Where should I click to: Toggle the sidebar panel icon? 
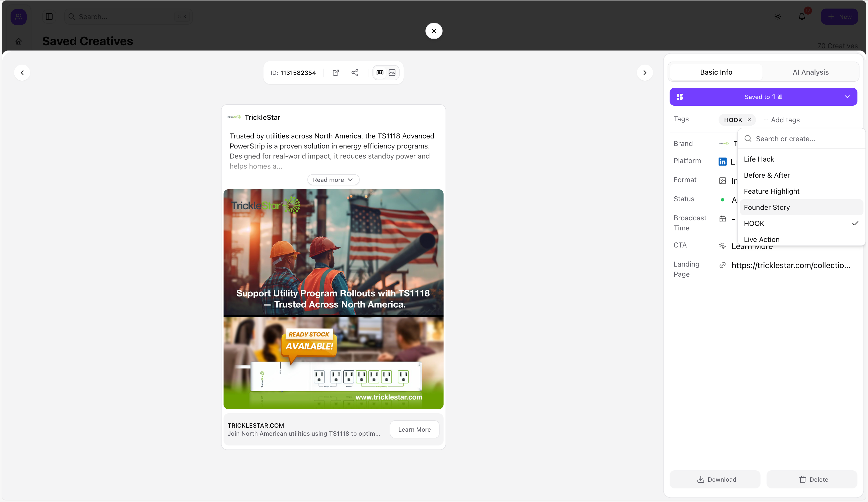(x=49, y=17)
